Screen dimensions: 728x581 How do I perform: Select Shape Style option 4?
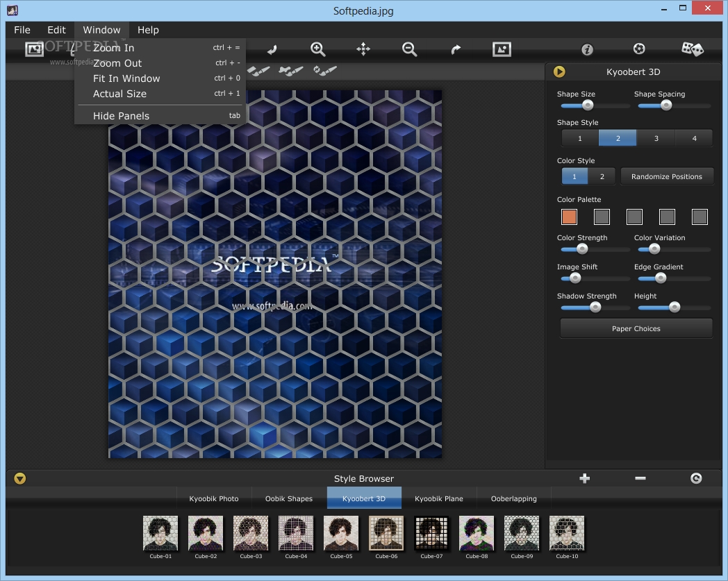click(x=694, y=138)
